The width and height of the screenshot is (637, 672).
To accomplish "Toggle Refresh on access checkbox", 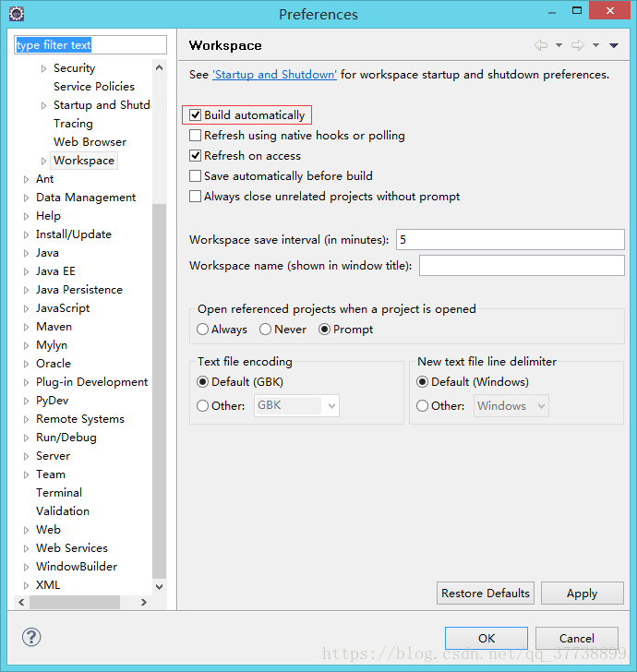I will pyautogui.click(x=195, y=156).
